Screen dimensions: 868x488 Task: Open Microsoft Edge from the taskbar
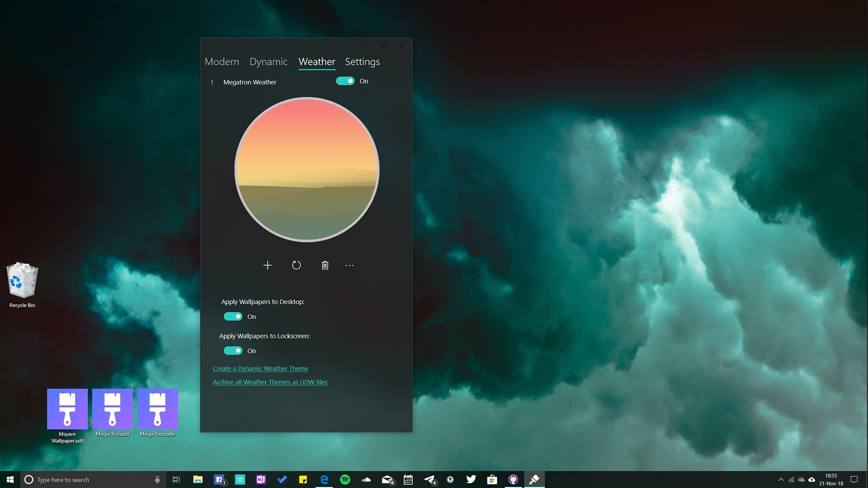tap(324, 479)
